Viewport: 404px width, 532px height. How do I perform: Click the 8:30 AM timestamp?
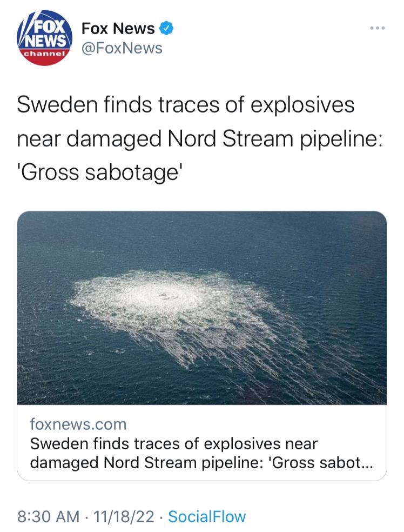click(48, 516)
